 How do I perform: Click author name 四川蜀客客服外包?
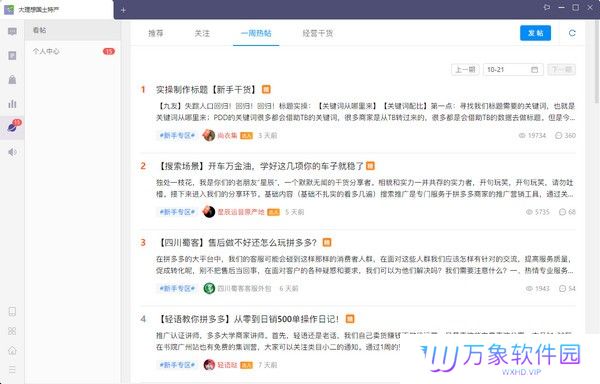coord(244,288)
